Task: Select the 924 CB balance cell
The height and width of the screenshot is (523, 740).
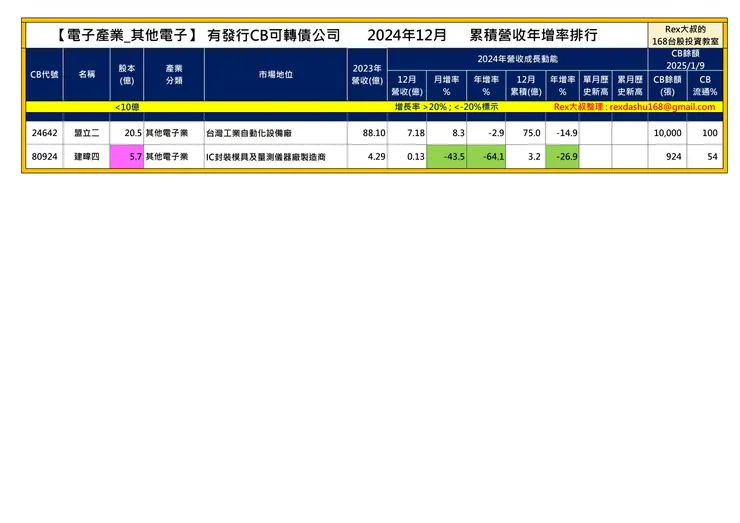Action: tap(667, 157)
